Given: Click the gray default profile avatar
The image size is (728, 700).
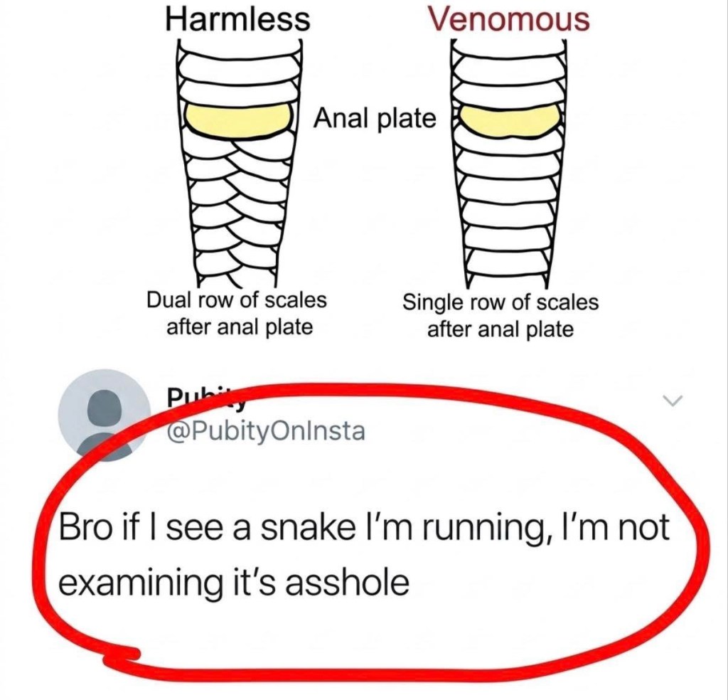Looking at the screenshot, I should (104, 415).
